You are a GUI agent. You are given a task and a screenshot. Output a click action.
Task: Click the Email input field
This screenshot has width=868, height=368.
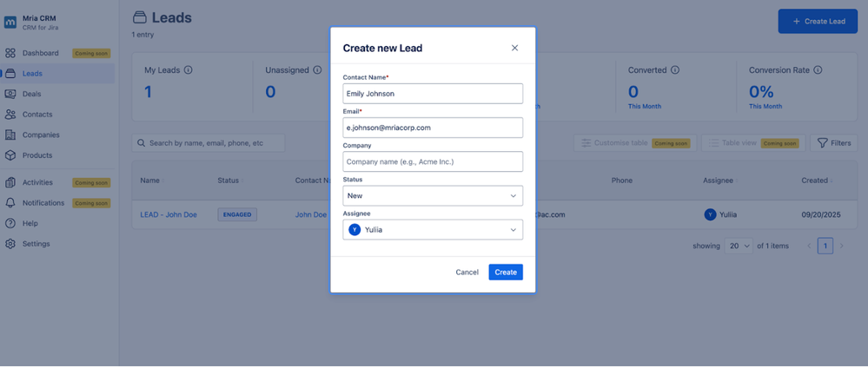(x=433, y=128)
